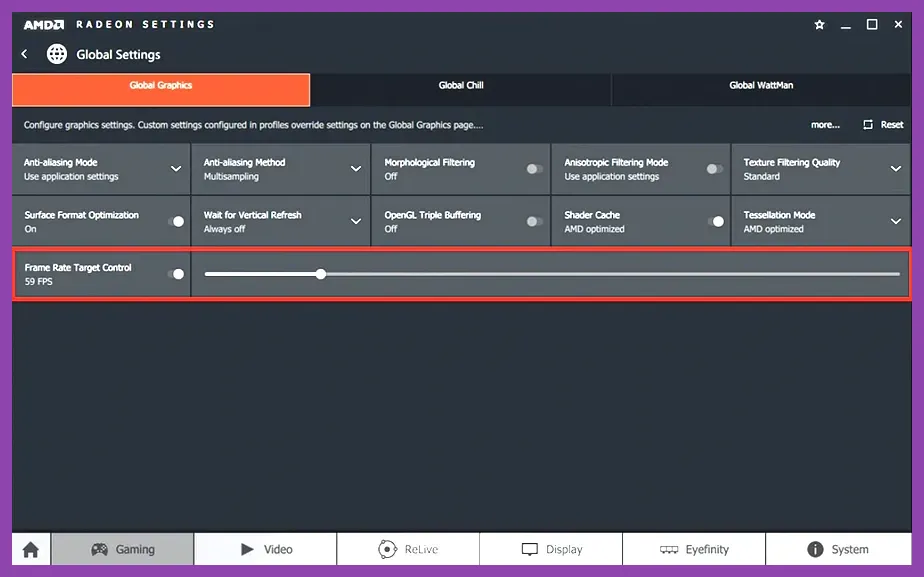Expand the Tessellation Mode dropdown
Screen dimensions: 924x577
[896, 221]
